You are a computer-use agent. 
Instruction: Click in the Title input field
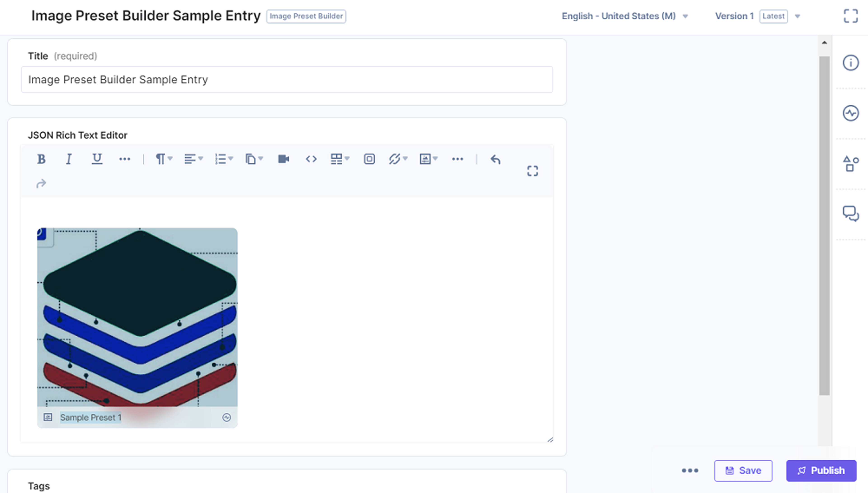click(287, 80)
